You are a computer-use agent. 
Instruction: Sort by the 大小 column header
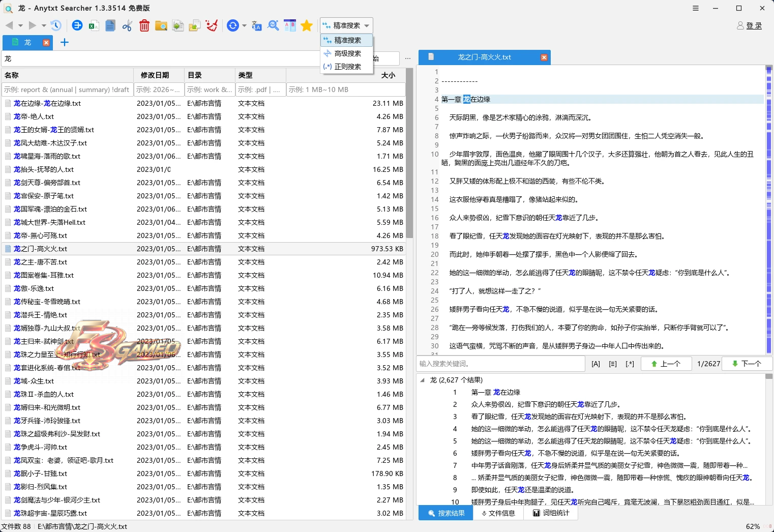346,75
